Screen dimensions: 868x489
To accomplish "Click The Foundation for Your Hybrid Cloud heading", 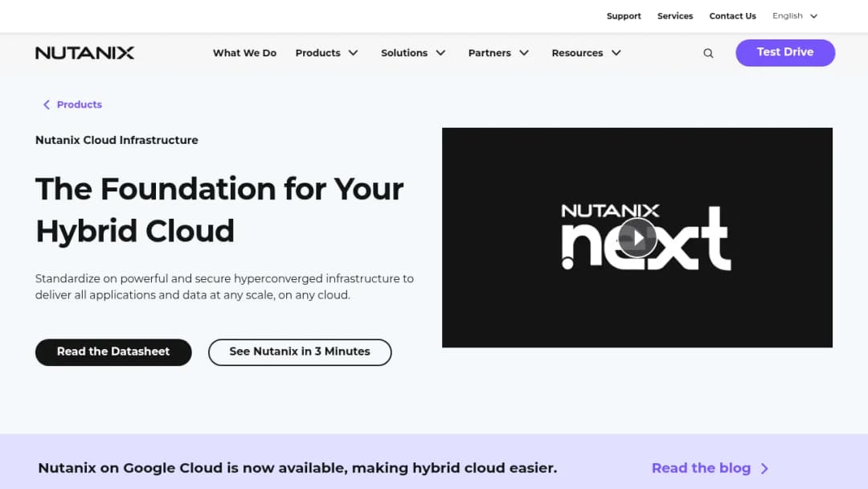I will pyautogui.click(x=219, y=210).
